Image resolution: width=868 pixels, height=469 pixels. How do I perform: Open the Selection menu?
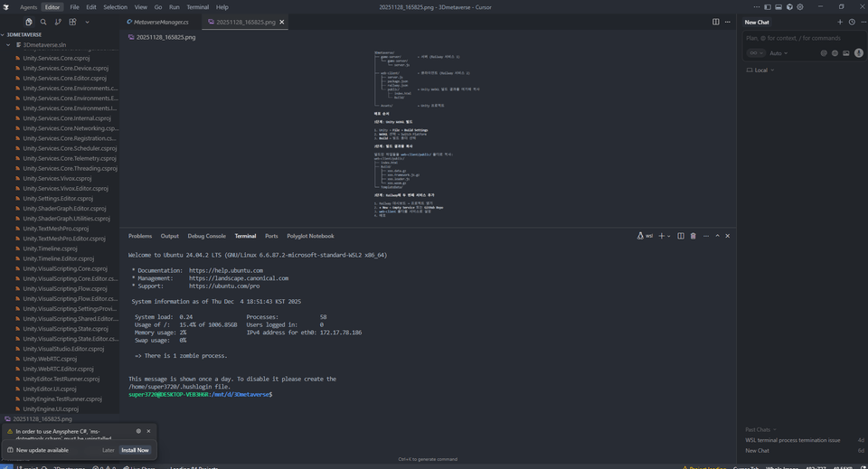115,7
